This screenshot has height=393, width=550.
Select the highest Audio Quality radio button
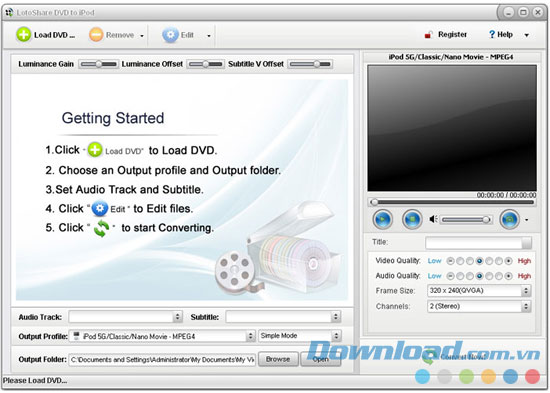point(508,276)
